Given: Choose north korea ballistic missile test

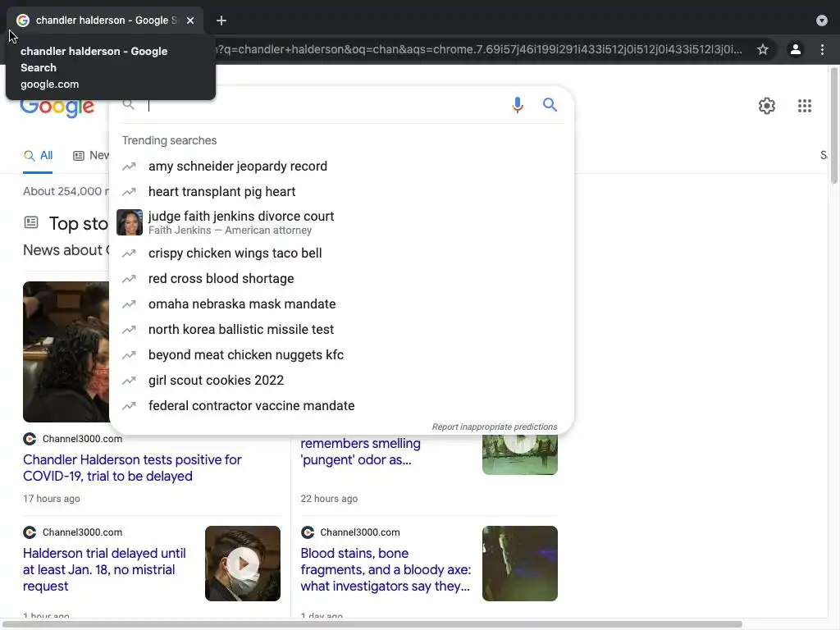Looking at the screenshot, I should (x=341, y=330).
